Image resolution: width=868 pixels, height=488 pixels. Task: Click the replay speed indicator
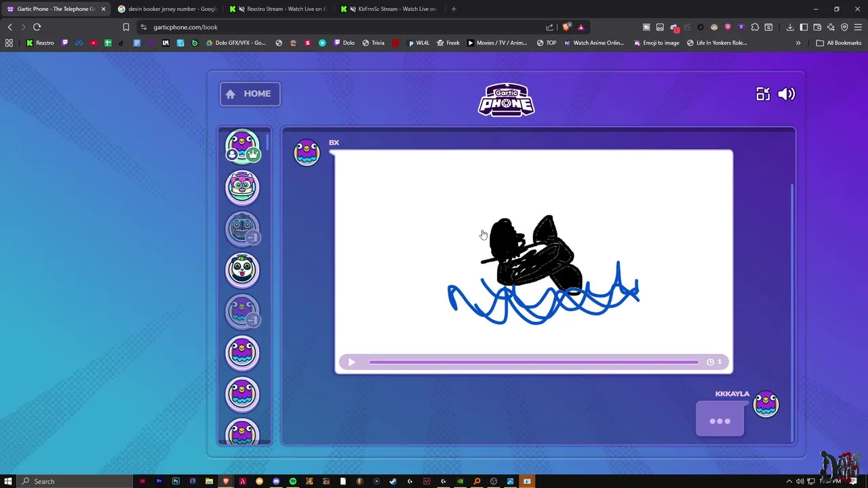click(x=714, y=362)
